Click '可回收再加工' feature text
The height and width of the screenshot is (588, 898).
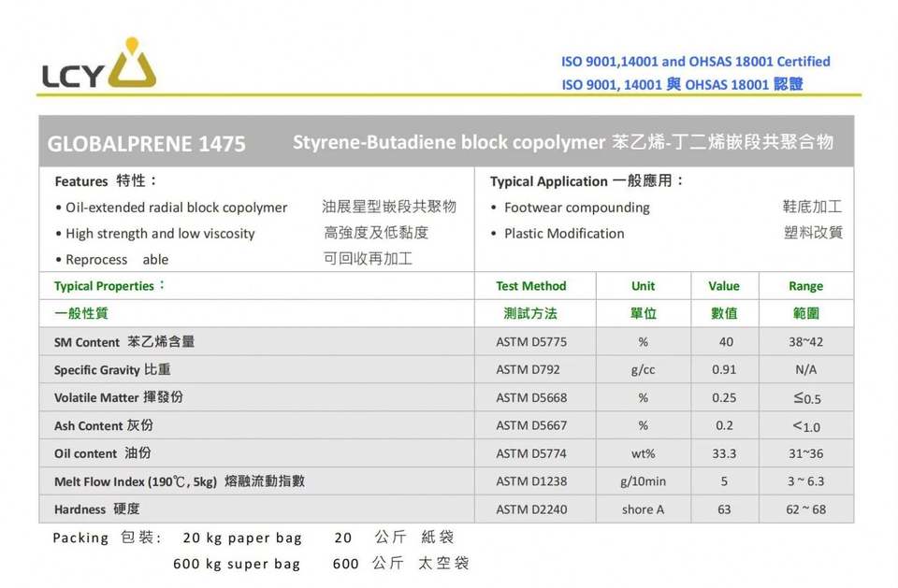368,259
